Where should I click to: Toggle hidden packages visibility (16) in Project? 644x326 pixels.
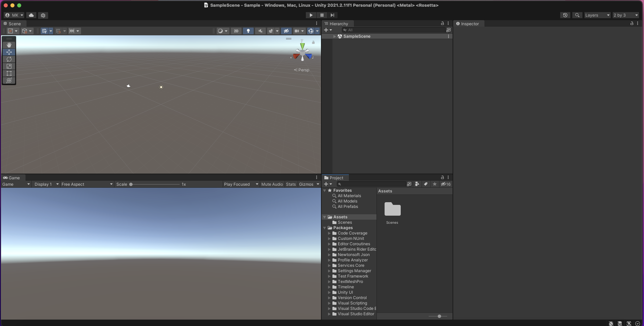pos(446,184)
